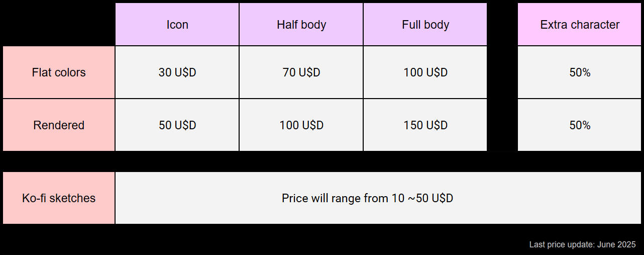Select the Flat colors extra character 50% cell
This screenshot has height=255, width=644.
[580, 72]
